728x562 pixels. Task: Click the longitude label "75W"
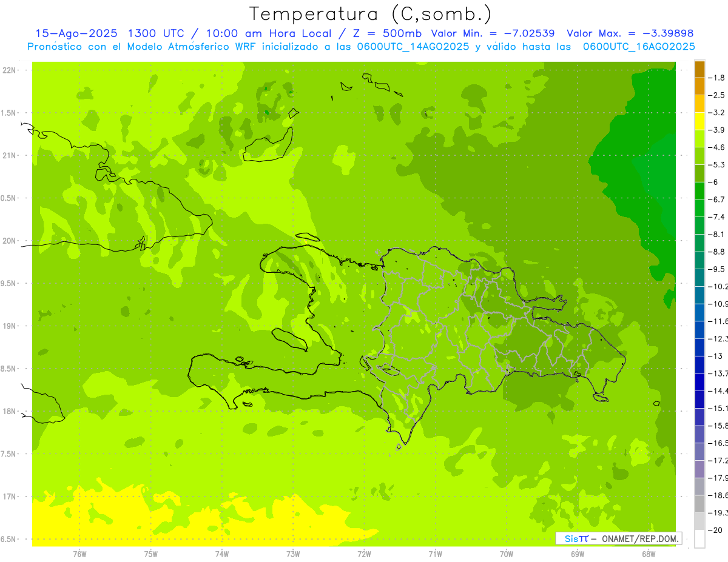coord(150,554)
